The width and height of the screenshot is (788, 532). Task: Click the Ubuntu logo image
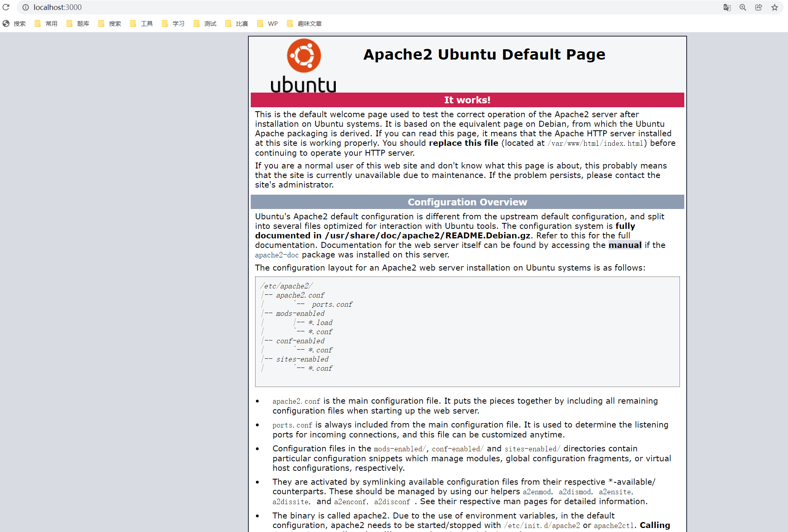tap(304, 66)
